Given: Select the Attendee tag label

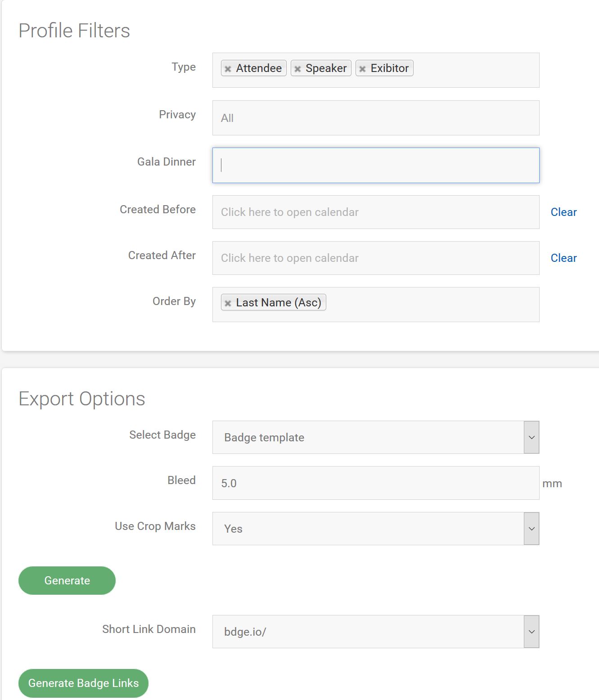Looking at the screenshot, I should coord(259,68).
